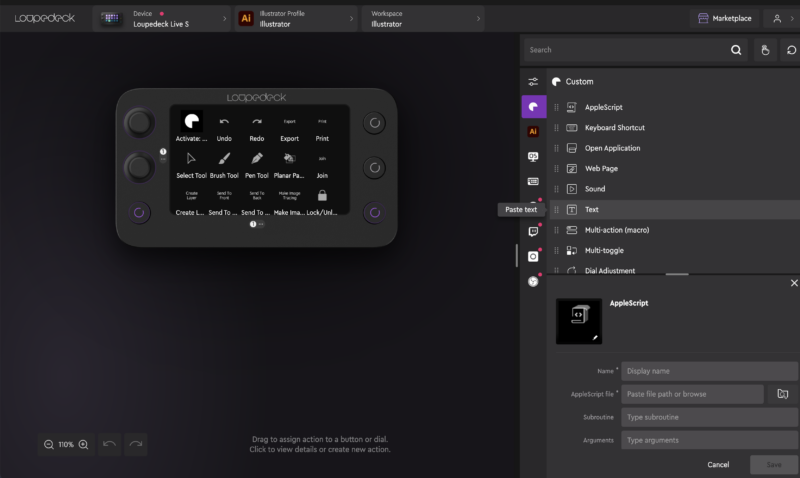This screenshot has height=478, width=800.
Task: Select the second left dial on device
Action: tap(139, 167)
